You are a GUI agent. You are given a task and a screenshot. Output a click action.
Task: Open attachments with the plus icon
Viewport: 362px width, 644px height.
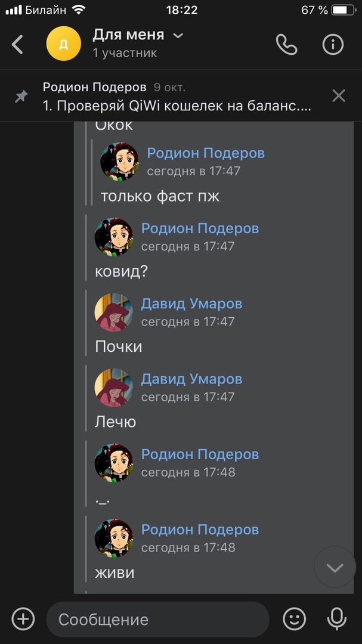tap(23, 618)
